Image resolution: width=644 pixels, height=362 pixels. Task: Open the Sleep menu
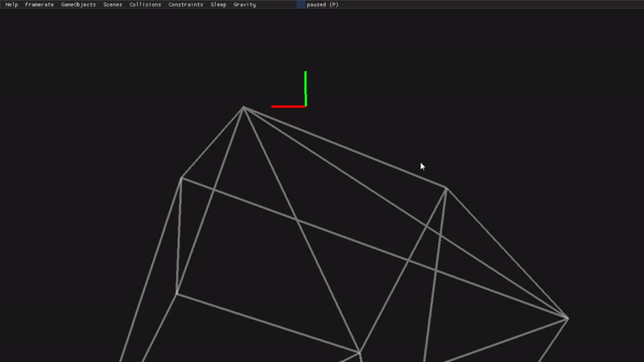coord(218,5)
